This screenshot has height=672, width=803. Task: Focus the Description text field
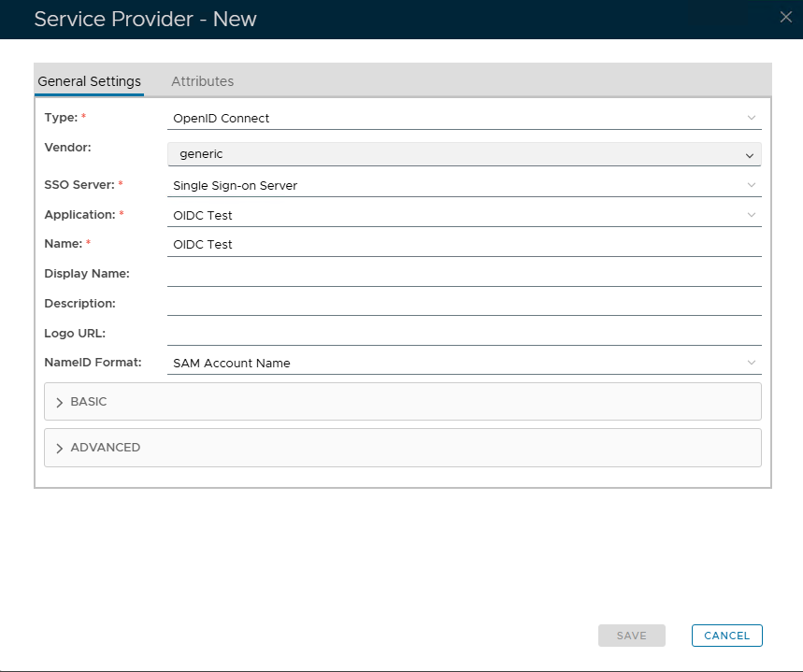click(x=464, y=304)
